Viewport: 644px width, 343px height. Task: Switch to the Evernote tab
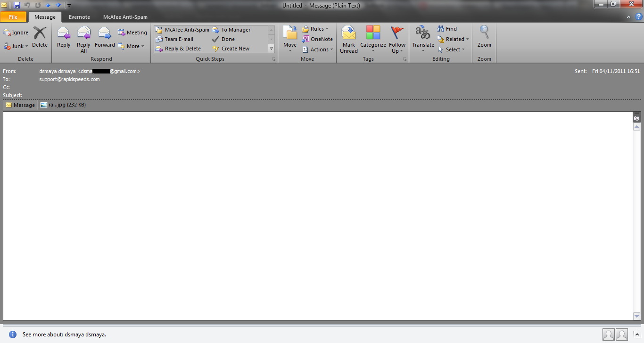point(79,17)
